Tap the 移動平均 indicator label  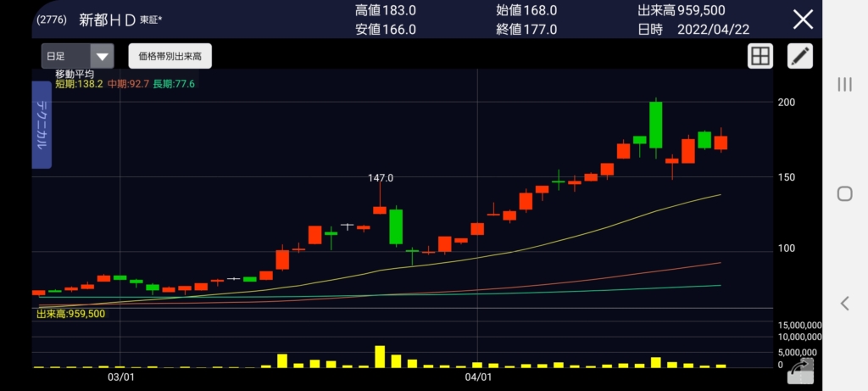(75, 74)
